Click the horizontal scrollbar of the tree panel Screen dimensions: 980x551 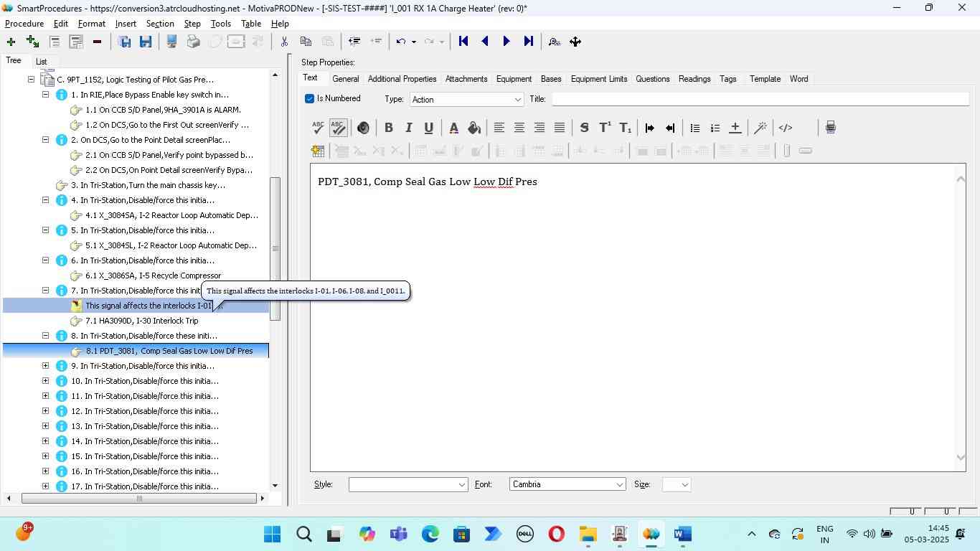click(x=139, y=499)
